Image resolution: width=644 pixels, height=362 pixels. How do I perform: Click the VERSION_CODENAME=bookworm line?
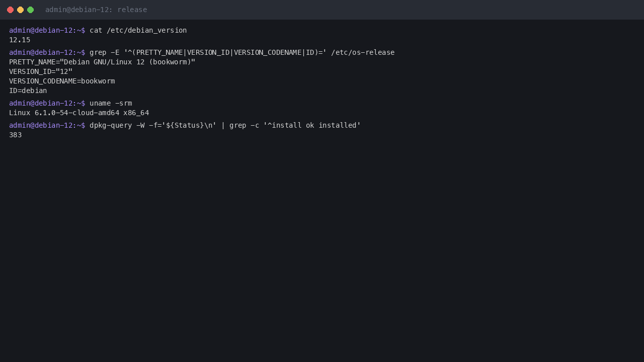(x=62, y=81)
